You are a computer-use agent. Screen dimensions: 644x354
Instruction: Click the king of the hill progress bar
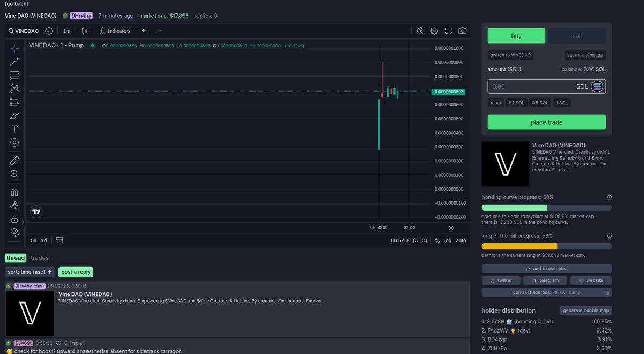coord(546,246)
